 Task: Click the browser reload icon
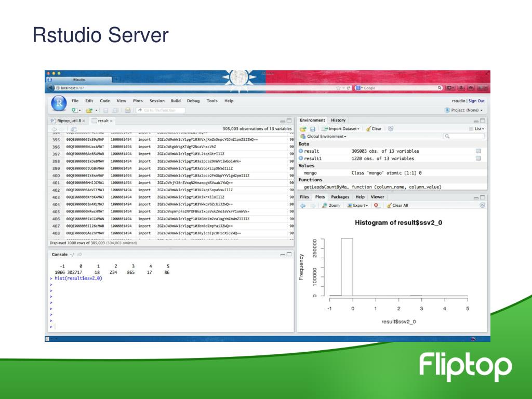tap(348, 88)
